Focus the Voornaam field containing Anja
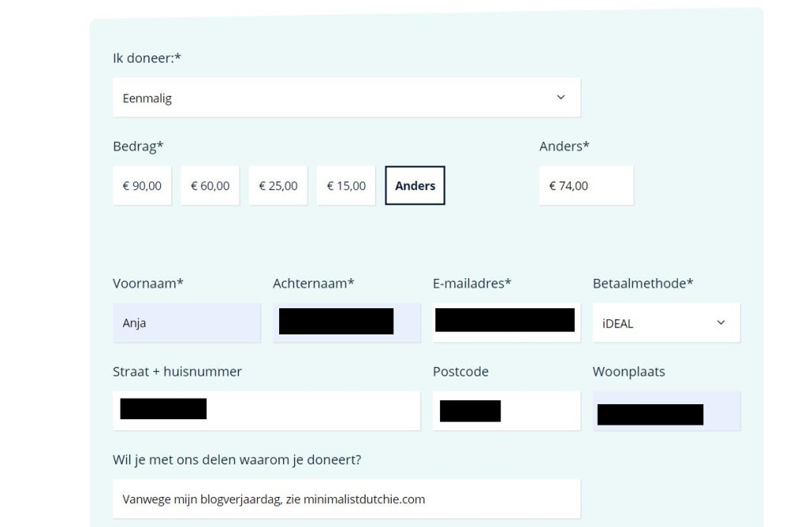 [x=186, y=323]
